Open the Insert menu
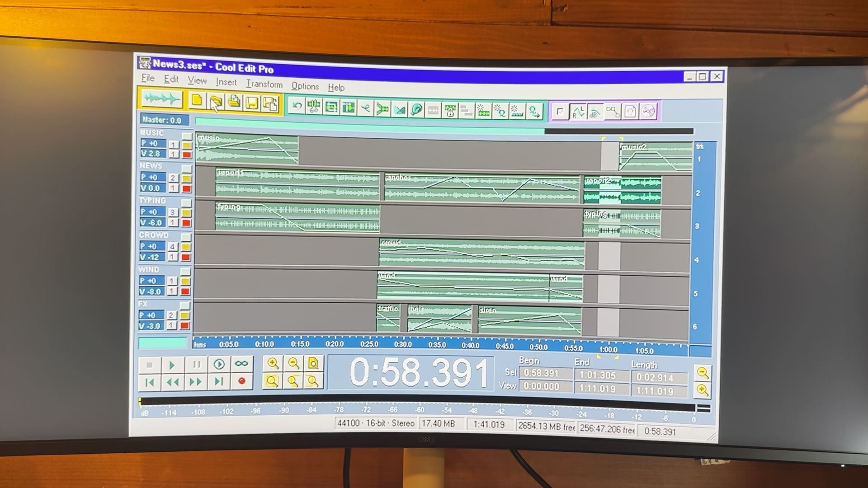868x488 pixels. (x=226, y=82)
